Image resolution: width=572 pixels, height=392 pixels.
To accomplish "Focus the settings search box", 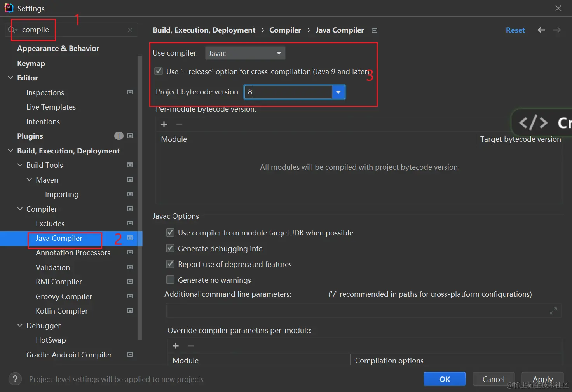I will (72, 30).
